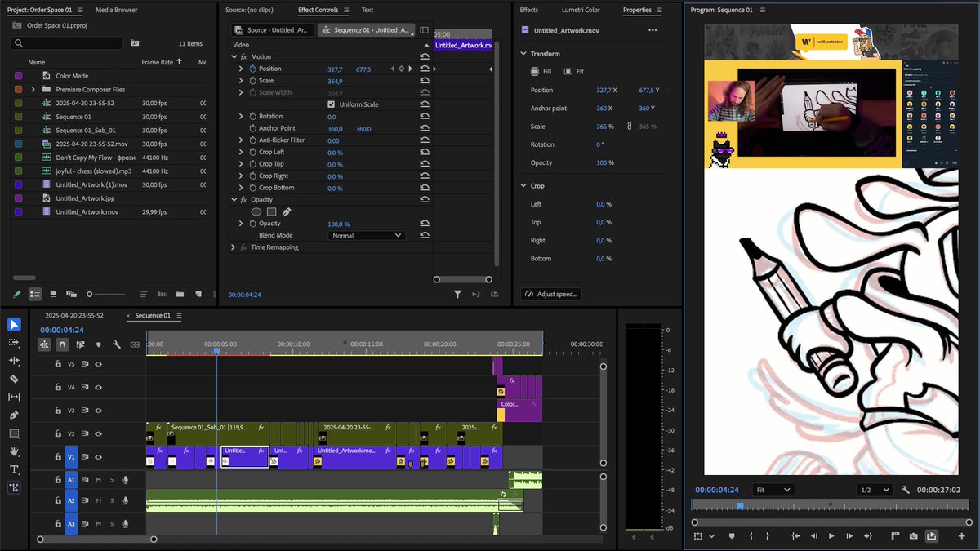This screenshot has width=980, height=551.
Task: Select the ellipse mask tool under Opacity
Action: 256,212
